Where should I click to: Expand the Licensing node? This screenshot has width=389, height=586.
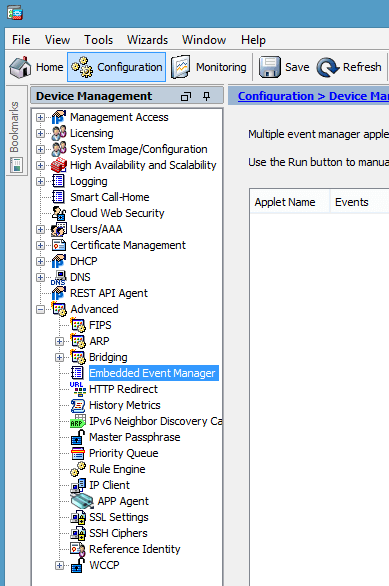tap(40, 133)
